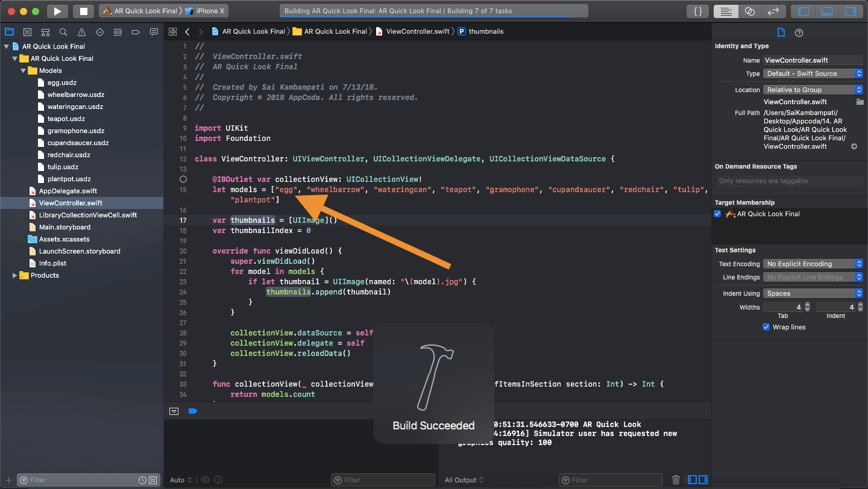Open the Type dropdown Default - Swift Source
This screenshot has width=868, height=489.
[x=813, y=73]
